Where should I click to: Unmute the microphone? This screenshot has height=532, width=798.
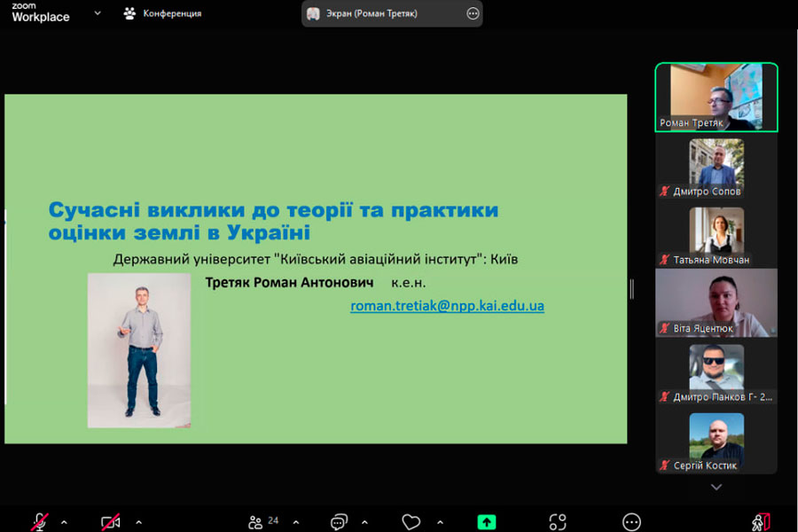(x=40, y=522)
